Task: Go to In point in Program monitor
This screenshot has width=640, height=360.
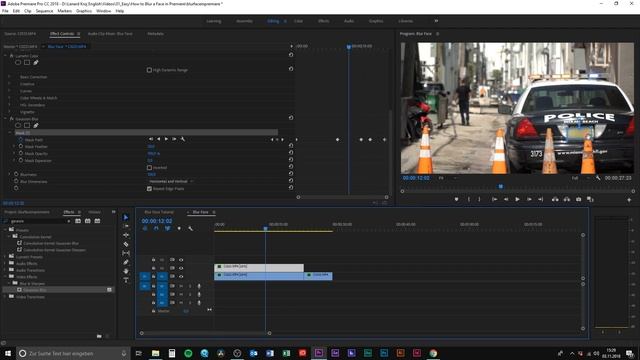Action: 494,199
